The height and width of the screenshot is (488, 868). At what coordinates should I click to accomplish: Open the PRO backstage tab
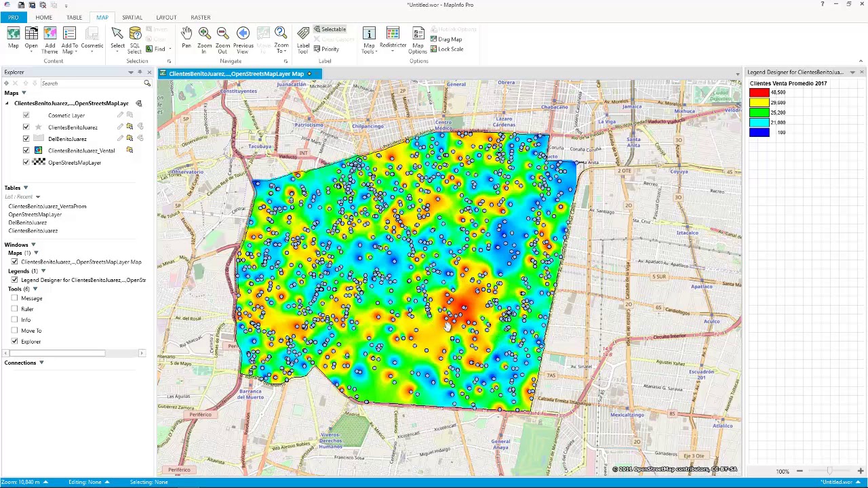coord(14,17)
